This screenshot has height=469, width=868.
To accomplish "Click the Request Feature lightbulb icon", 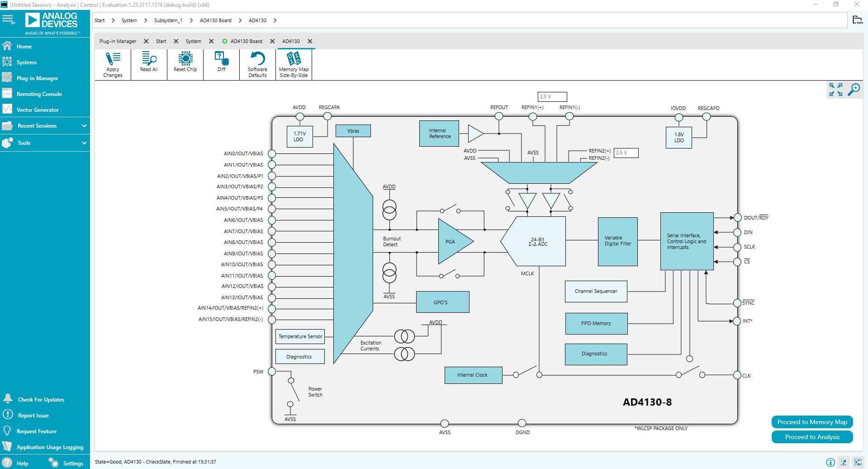I will (7, 431).
